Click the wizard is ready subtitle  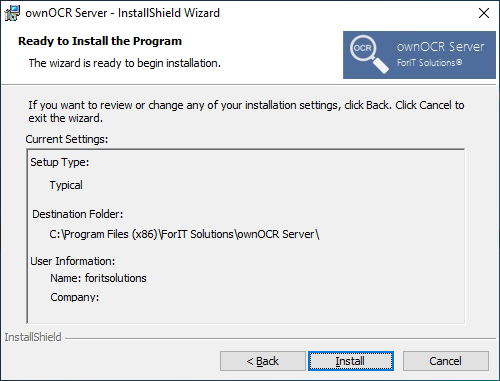pyautogui.click(x=125, y=63)
